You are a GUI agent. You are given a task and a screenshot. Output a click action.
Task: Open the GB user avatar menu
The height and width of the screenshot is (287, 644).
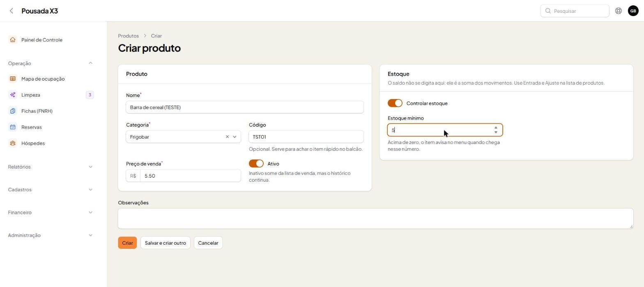click(x=633, y=11)
